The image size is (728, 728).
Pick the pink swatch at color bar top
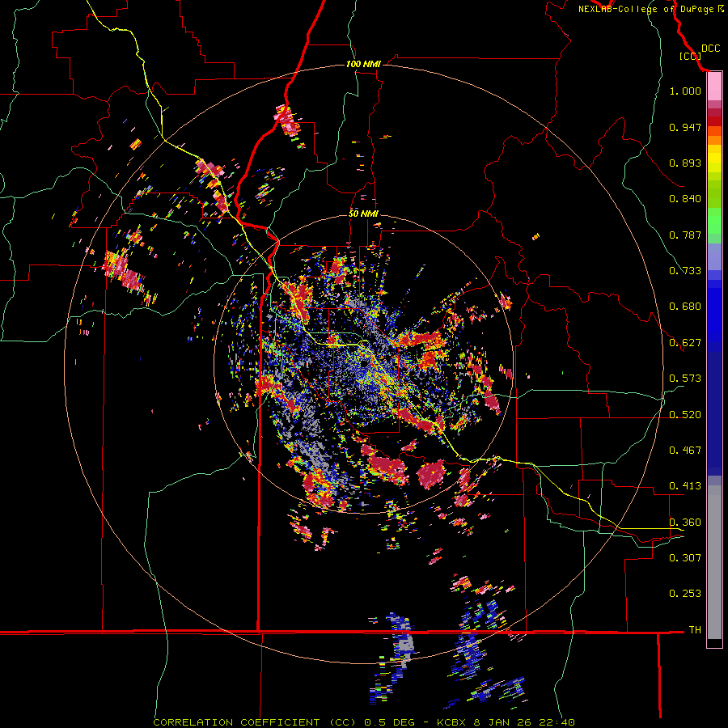(714, 87)
